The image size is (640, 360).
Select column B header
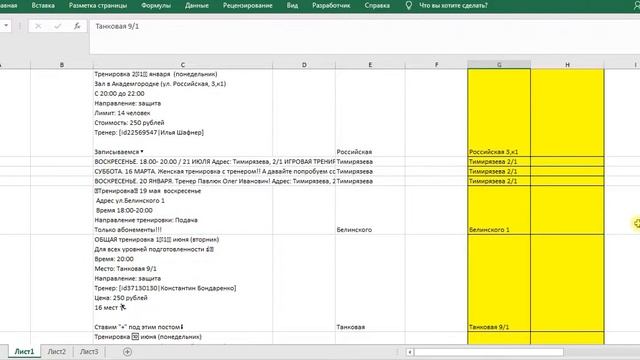pyautogui.click(x=62, y=64)
